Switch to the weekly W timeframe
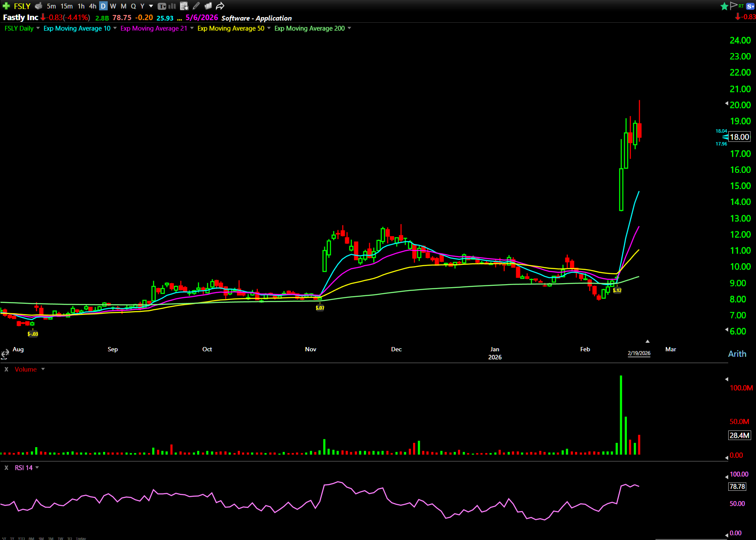This screenshot has width=756, height=540. tap(113, 6)
